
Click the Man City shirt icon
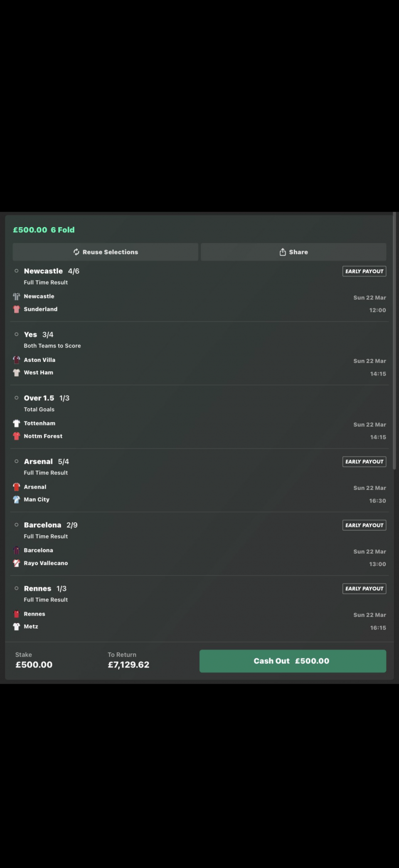17,500
